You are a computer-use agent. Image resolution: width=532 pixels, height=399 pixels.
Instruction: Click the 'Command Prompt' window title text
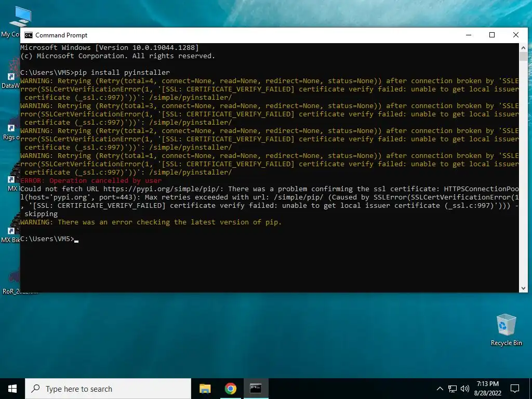click(61, 35)
